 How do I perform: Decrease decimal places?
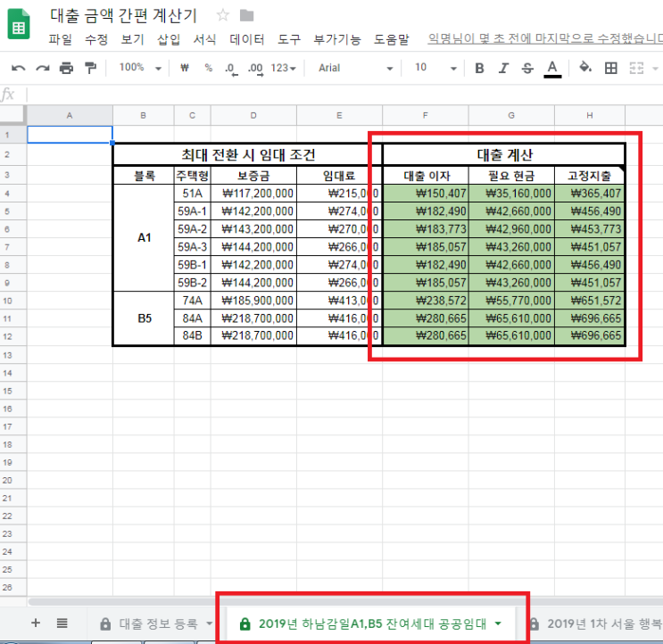point(231,69)
